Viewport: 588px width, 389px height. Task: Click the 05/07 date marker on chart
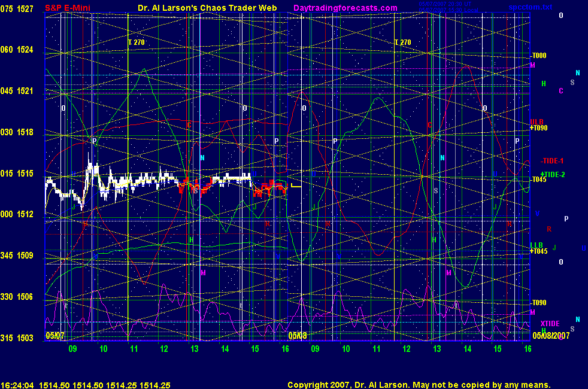[x=55, y=335]
